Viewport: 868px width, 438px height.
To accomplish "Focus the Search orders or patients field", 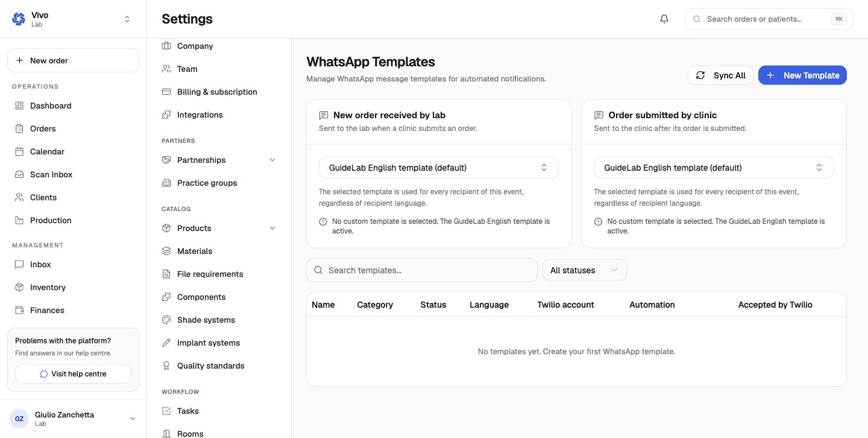I will click(x=769, y=19).
